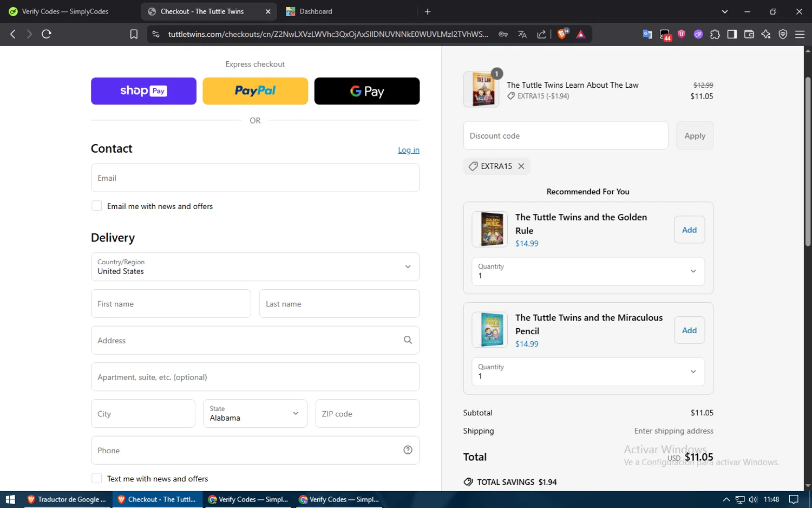Pay with PayPal express checkout
Screen dimensions: 812x508
coord(255,91)
